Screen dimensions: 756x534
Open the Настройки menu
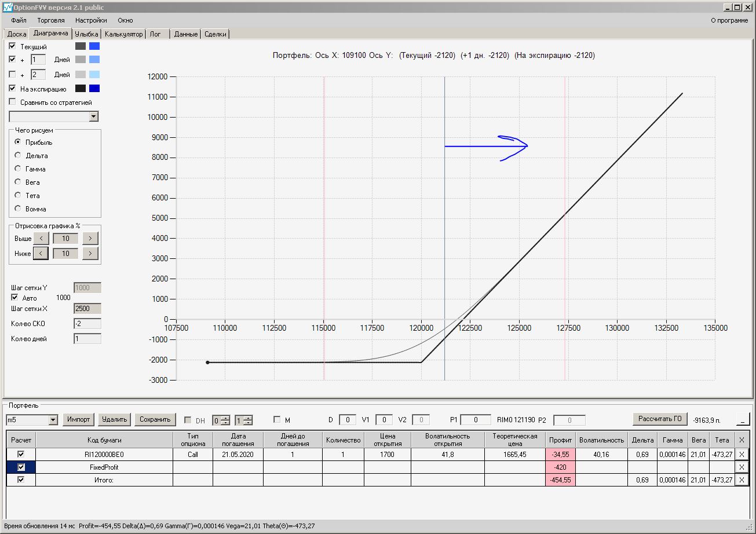click(91, 20)
